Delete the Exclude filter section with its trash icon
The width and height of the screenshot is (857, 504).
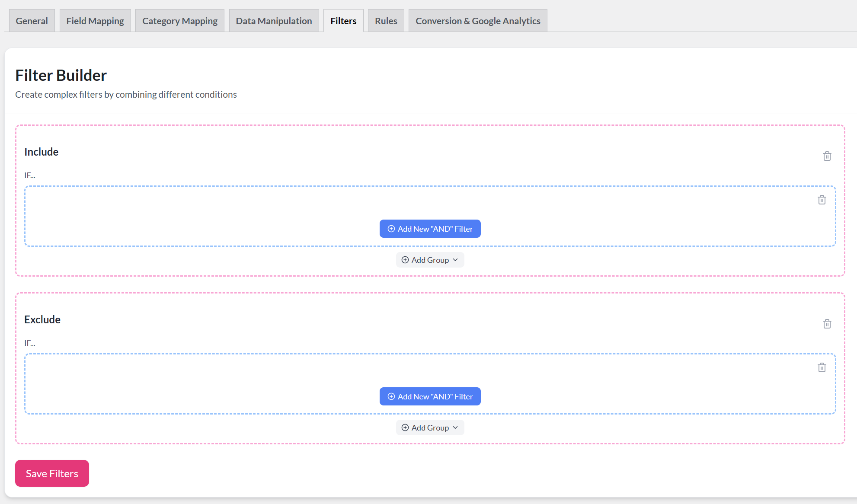click(x=827, y=324)
